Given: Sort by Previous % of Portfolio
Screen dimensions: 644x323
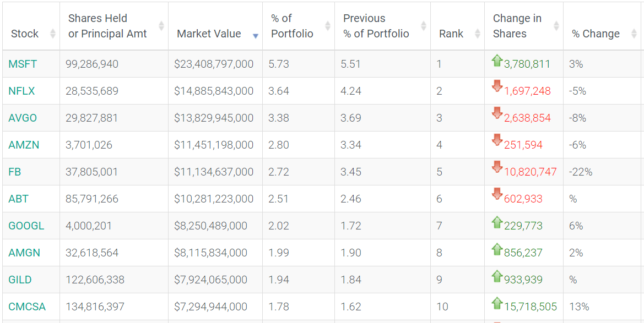Looking at the screenshot, I should (376, 26).
